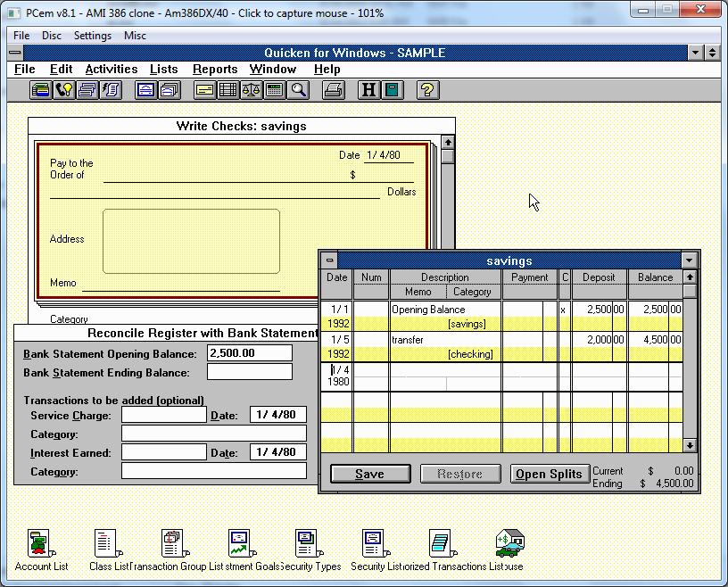Click the yellow question mark help icon
This screenshot has width=728, height=587.
[x=427, y=90]
